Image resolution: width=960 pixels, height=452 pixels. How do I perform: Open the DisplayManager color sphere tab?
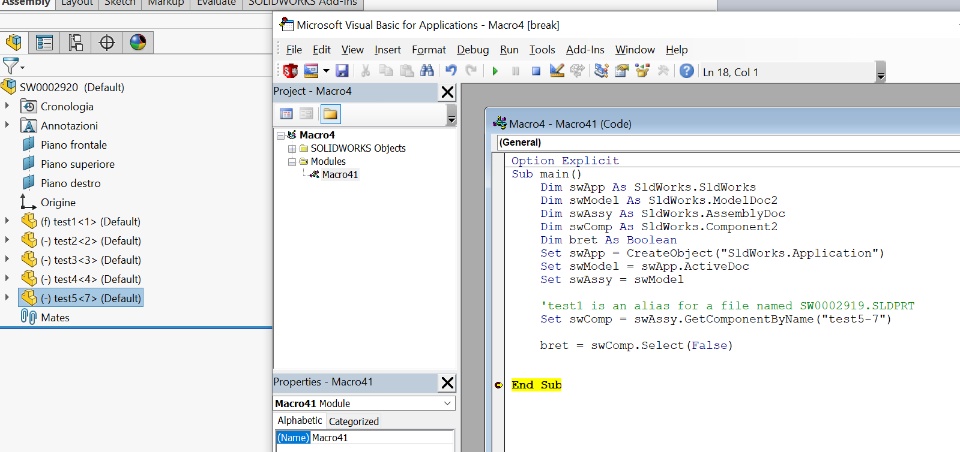coord(138,42)
